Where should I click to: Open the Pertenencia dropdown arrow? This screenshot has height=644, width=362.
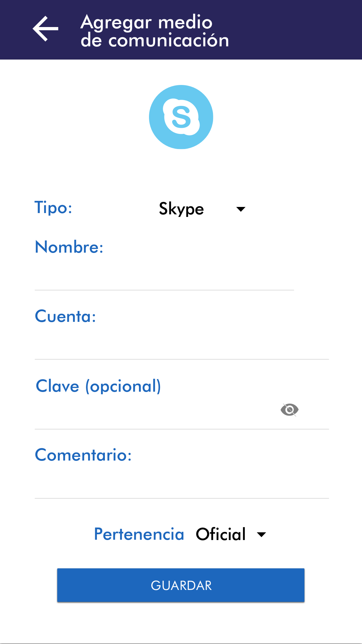(x=262, y=535)
